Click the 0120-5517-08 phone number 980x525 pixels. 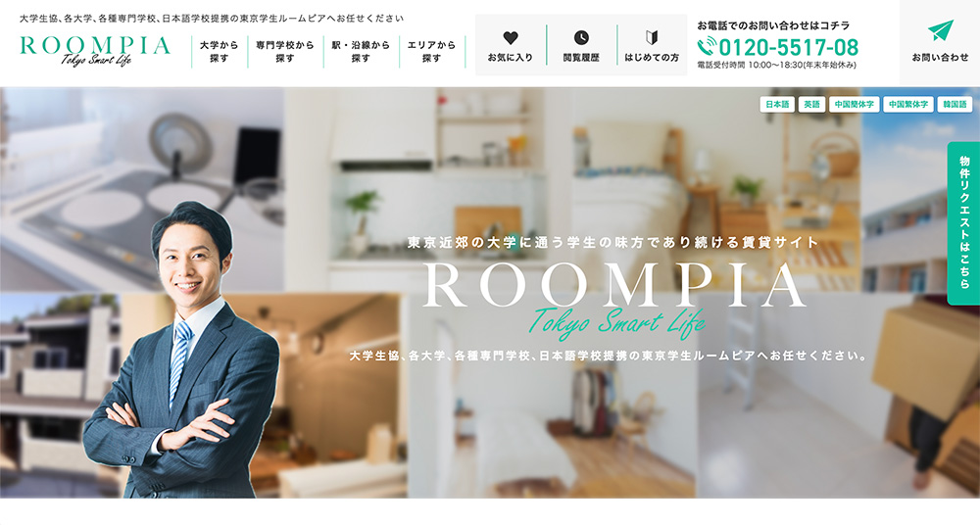(788, 47)
